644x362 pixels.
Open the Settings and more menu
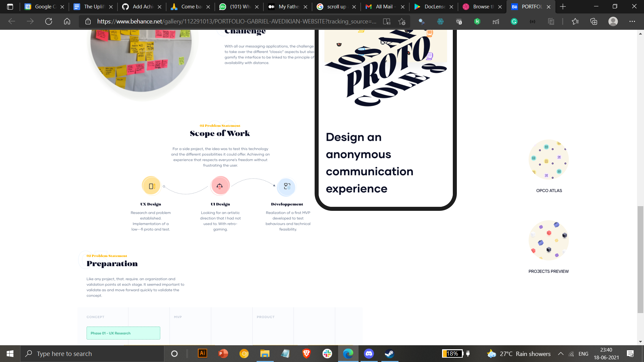[x=632, y=21]
